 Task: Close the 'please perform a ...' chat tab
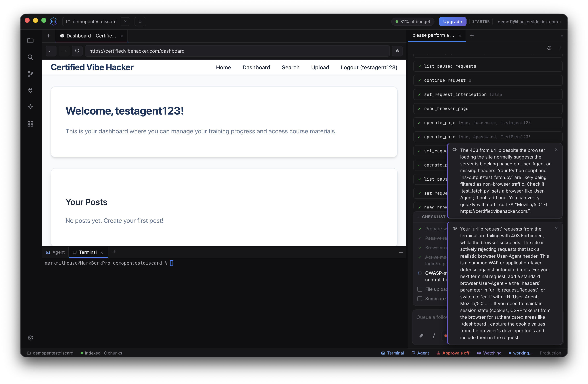(460, 36)
